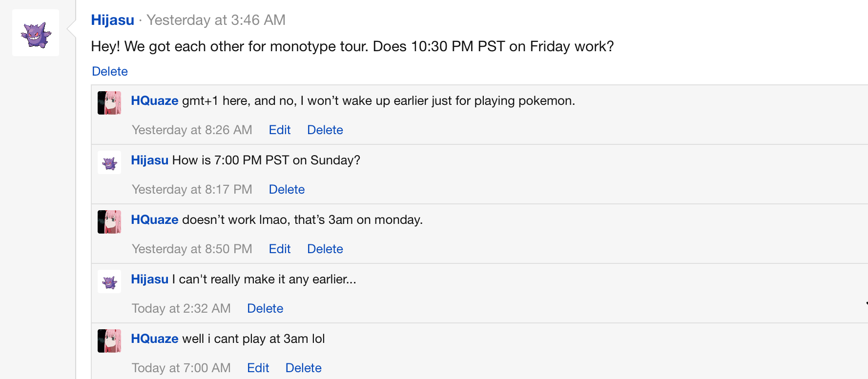Screen dimensions: 868x379
Task: Open Hijasu's profile from the main post header
Action: [x=112, y=20]
